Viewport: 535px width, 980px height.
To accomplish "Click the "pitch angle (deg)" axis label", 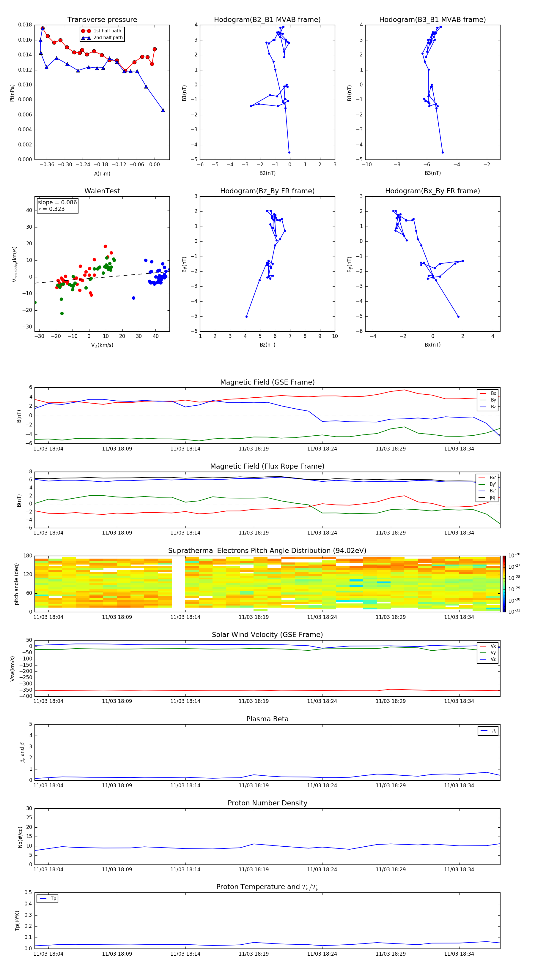I will pos(16,584).
